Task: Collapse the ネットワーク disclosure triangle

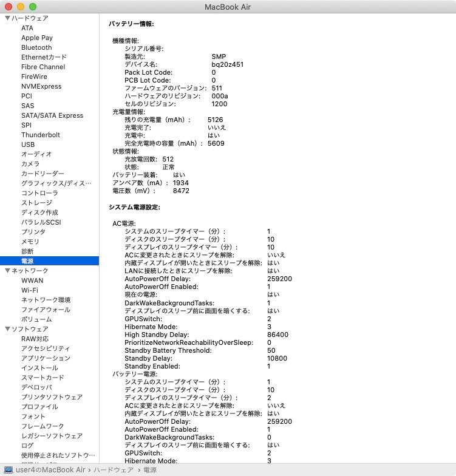Action: [x=8, y=271]
